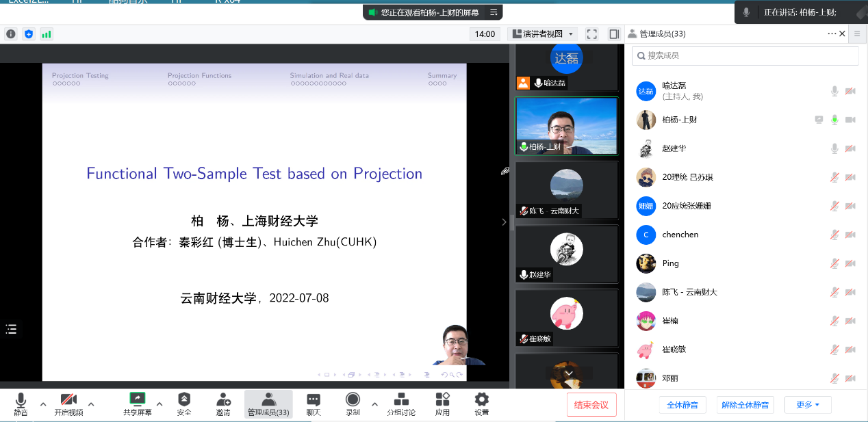The width and height of the screenshot is (868, 422).
Task: Focus the 搜索成员 search field
Action: (x=745, y=55)
